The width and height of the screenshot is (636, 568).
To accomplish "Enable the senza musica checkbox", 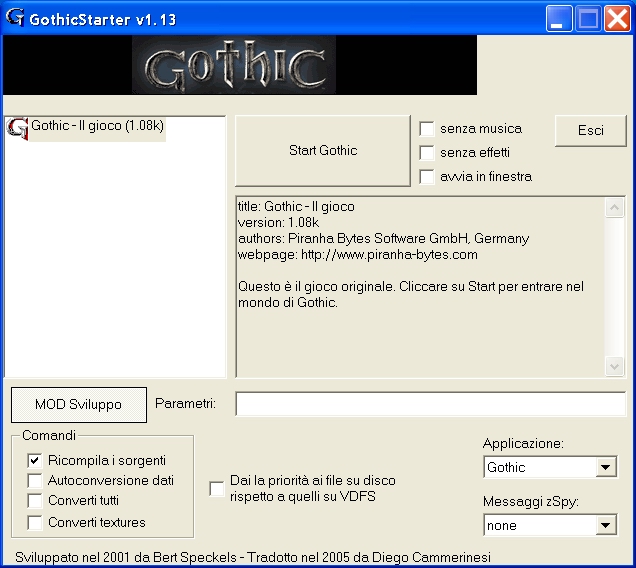I will [x=427, y=129].
